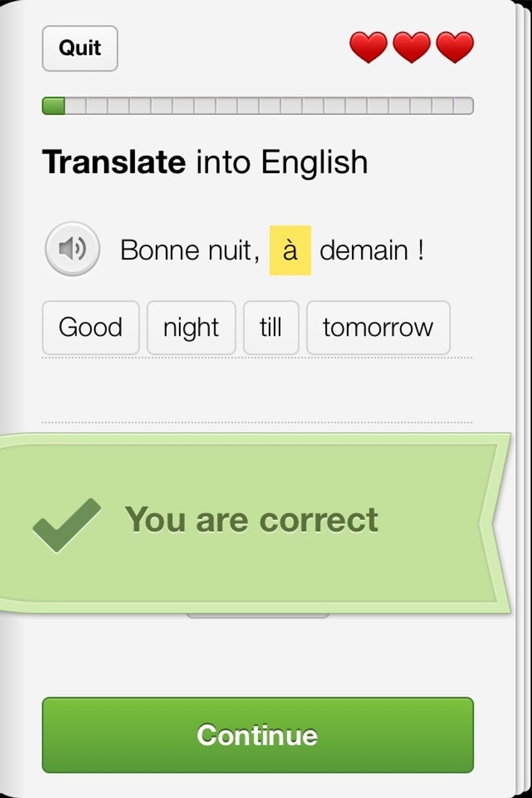Click the green filled progress segment

point(54,105)
